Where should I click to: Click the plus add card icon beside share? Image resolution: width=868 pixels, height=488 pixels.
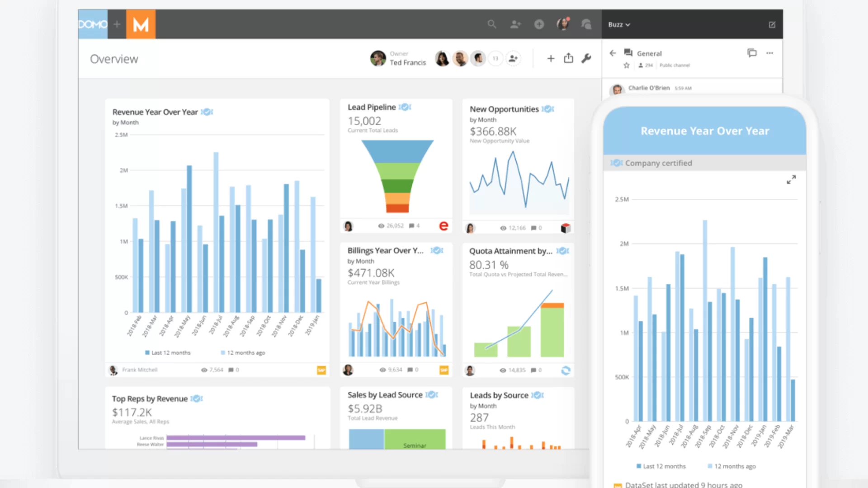pos(551,58)
